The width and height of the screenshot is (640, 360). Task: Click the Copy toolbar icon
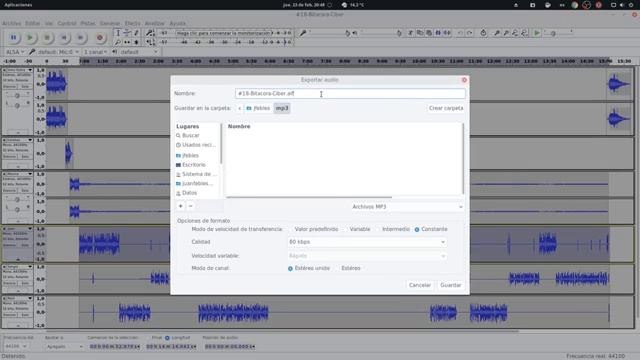pyautogui.click(x=420, y=33)
